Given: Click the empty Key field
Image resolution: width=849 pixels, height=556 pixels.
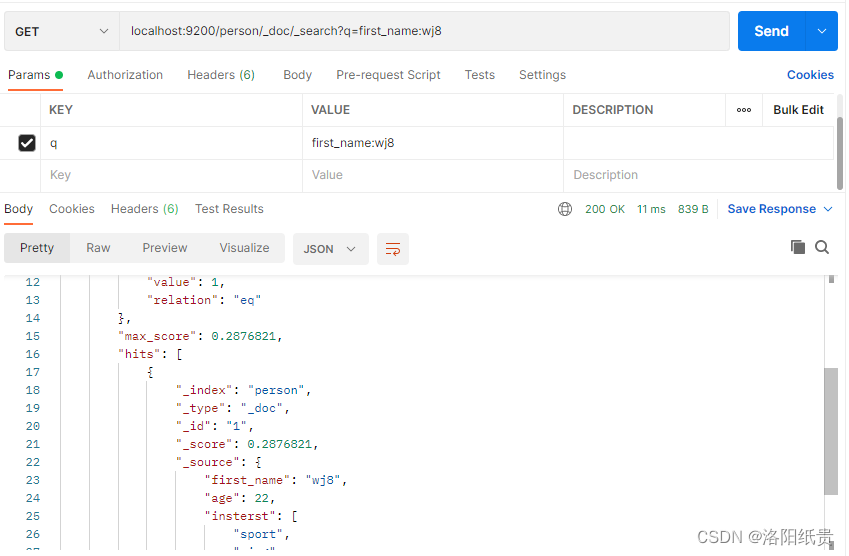Looking at the screenshot, I should [x=171, y=175].
